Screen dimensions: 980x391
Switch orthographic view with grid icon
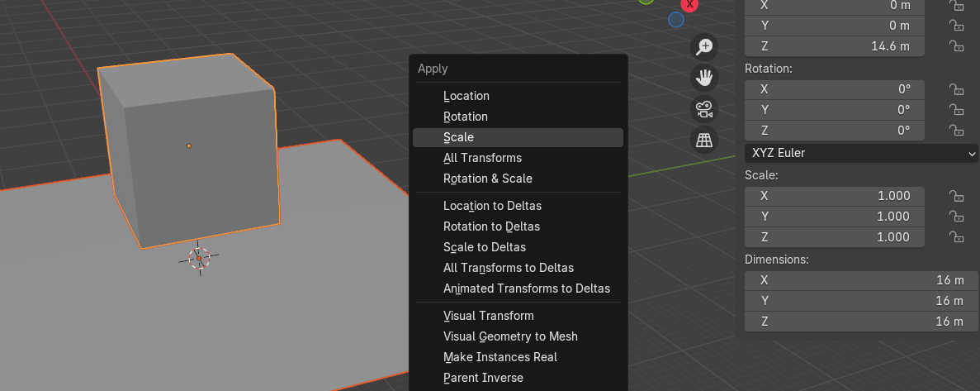pyautogui.click(x=704, y=141)
